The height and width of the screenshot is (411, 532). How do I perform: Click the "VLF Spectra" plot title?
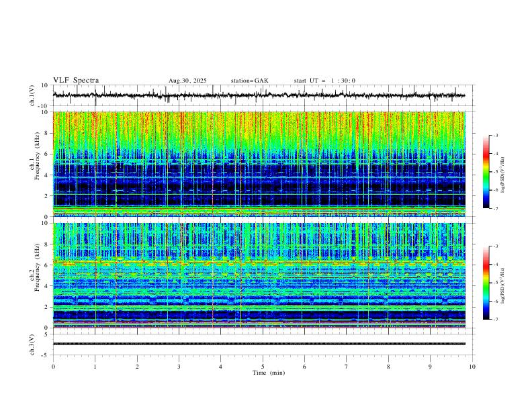[76, 81]
